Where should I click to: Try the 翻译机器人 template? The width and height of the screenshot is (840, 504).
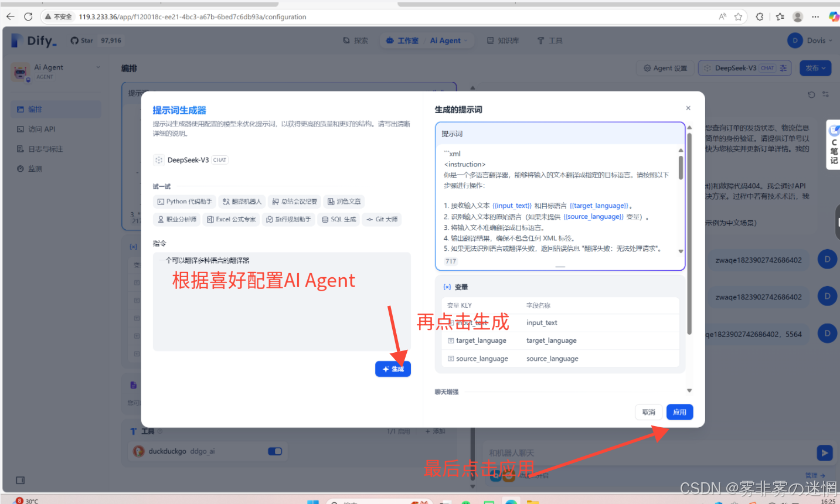point(242,202)
